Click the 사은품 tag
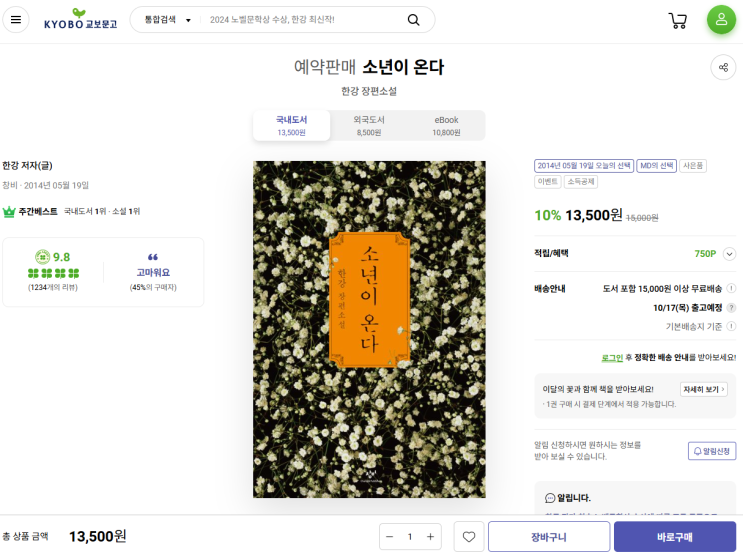This screenshot has height=555, width=743. pyautogui.click(x=693, y=165)
